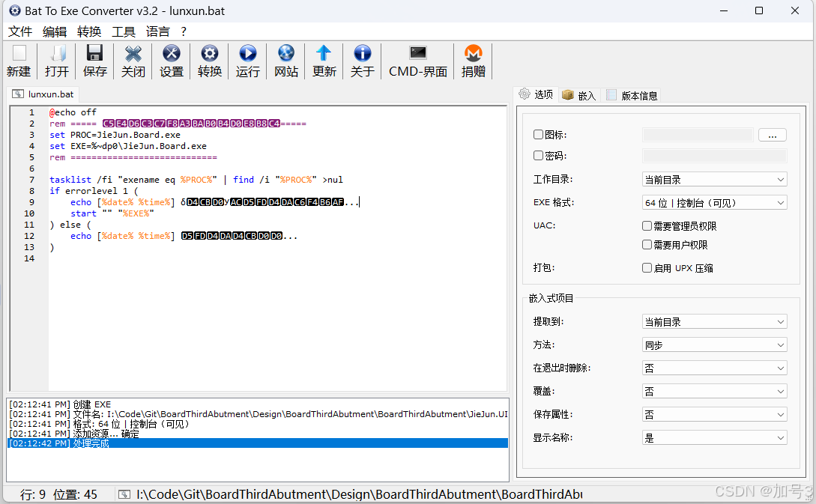Screen dimensions: 816x504
Task: Click status bar '行: 9 位置: 45'
Action: click(x=58, y=494)
